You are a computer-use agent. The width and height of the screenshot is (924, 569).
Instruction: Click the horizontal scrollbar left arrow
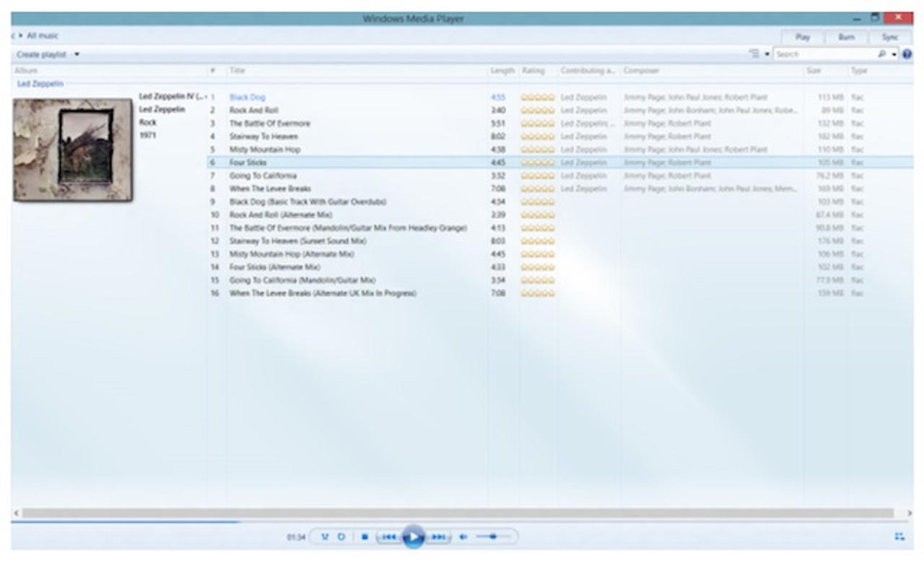16,513
